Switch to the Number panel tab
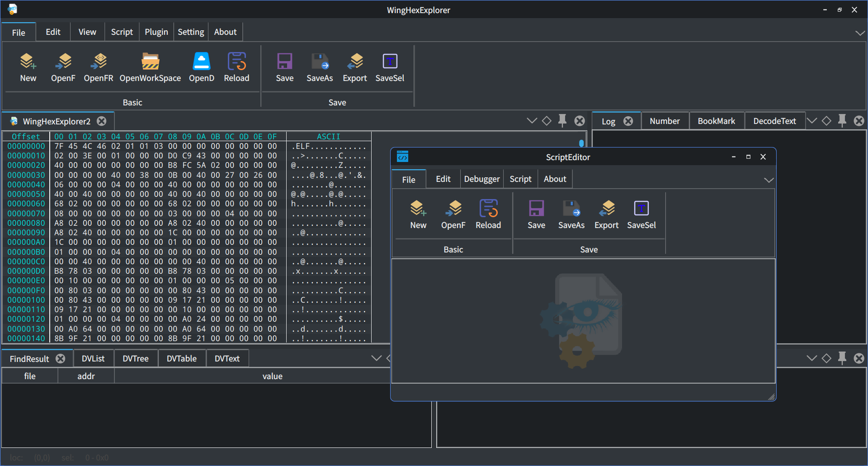The width and height of the screenshot is (868, 466). pos(665,121)
